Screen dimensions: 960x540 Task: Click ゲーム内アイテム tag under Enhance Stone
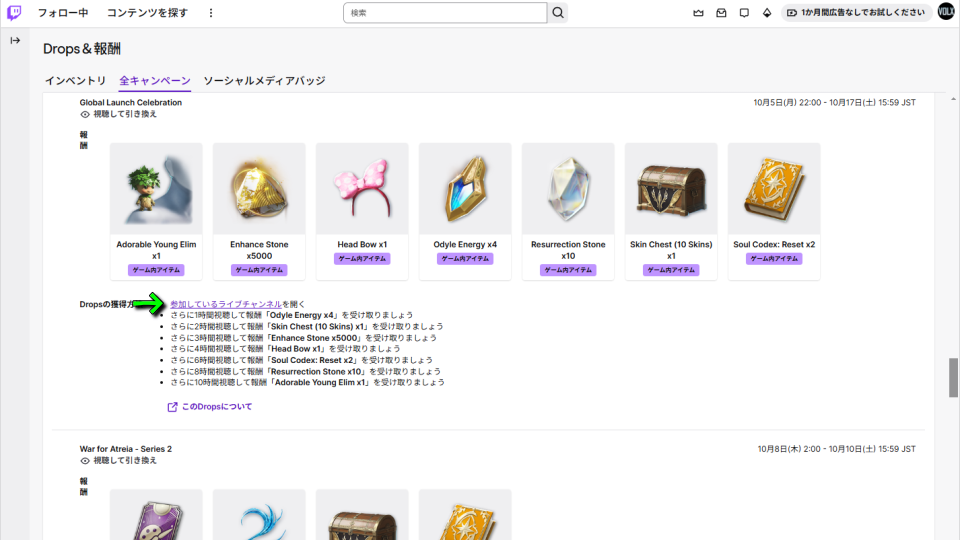pos(259,270)
